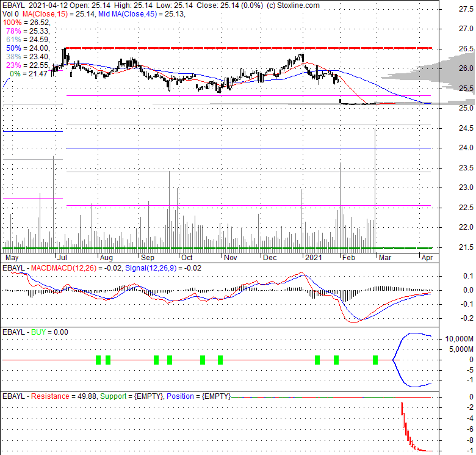
Task: Click the BUY = 0.00 indicator label
Action: click(x=49, y=332)
